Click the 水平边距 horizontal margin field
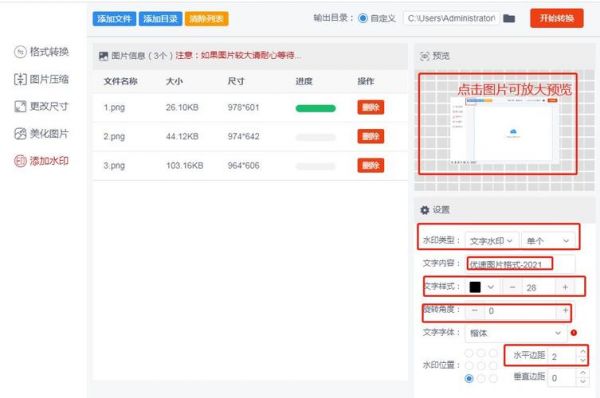 [x=562, y=356]
